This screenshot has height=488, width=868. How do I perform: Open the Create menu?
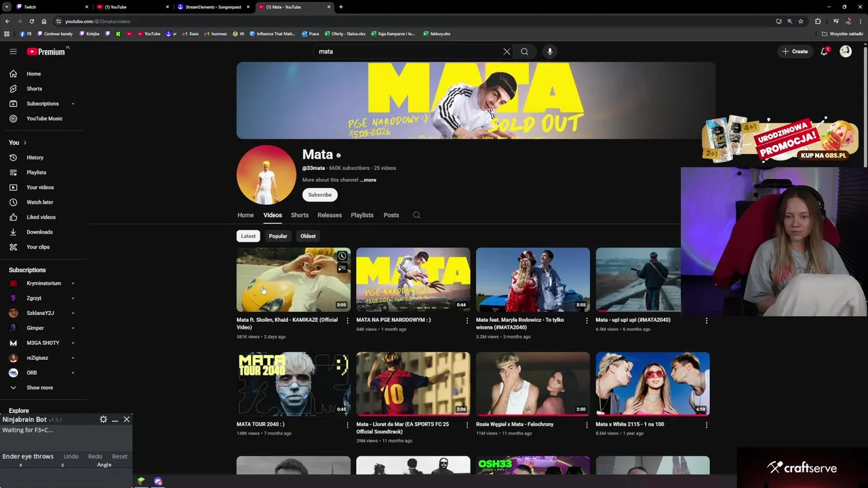point(795,52)
